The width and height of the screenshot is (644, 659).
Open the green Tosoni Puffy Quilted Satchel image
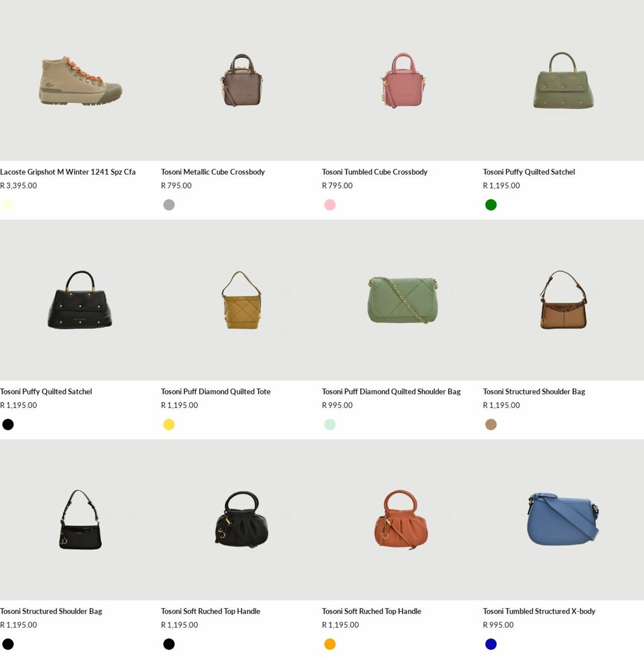563,80
